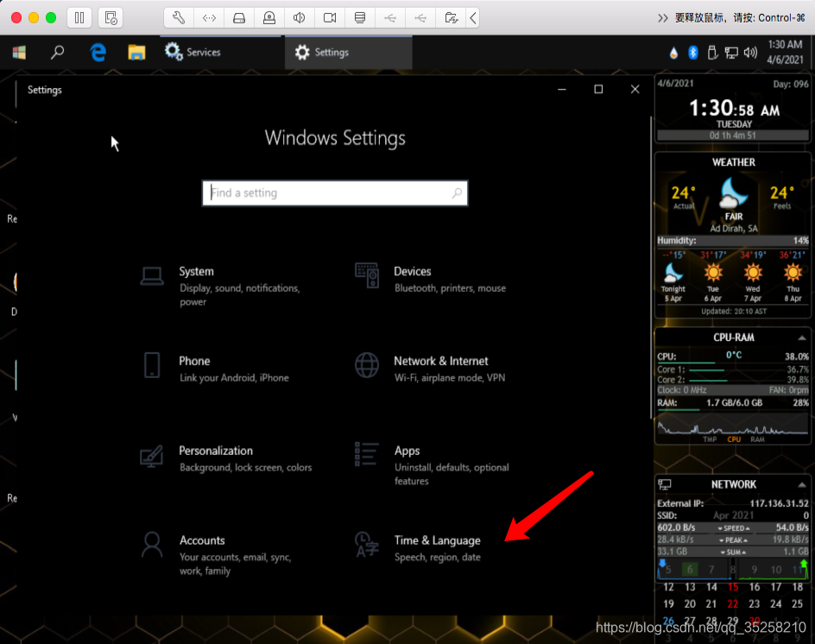Click External IP 117.136.31.52 text
The width and height of the screenshot is (815, 644).
tap(732, 503)
